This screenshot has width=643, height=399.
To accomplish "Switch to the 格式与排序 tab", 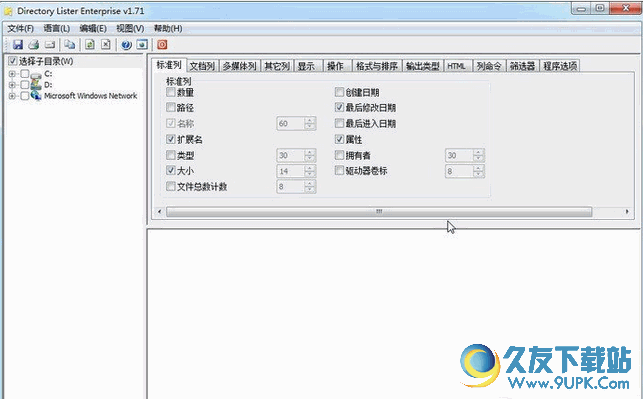I will (x=376, y=66).
